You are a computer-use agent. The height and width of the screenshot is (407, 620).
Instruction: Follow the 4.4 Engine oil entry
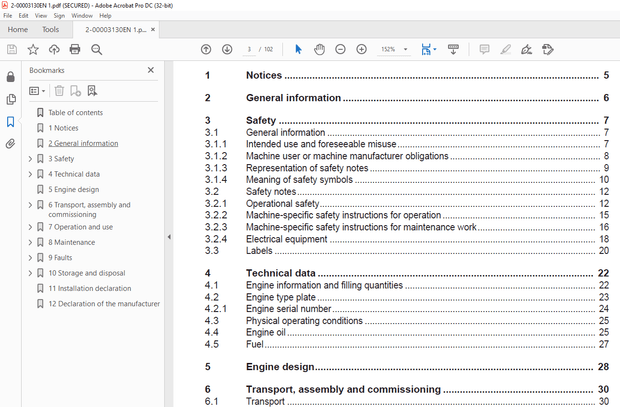pyautogui.click(x=407, y=332)
